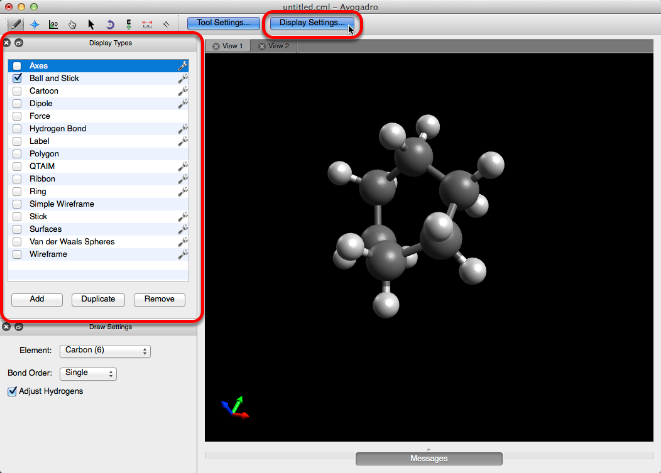
Task: Click the Tool Settings button
Action: point(222,22)
